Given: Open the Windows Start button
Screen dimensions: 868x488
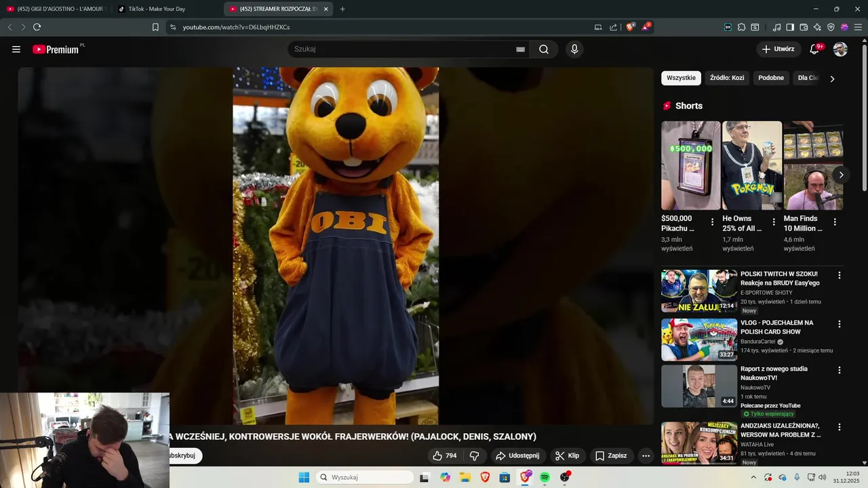Looking at the screenshot, I should [x=304, y=477].
